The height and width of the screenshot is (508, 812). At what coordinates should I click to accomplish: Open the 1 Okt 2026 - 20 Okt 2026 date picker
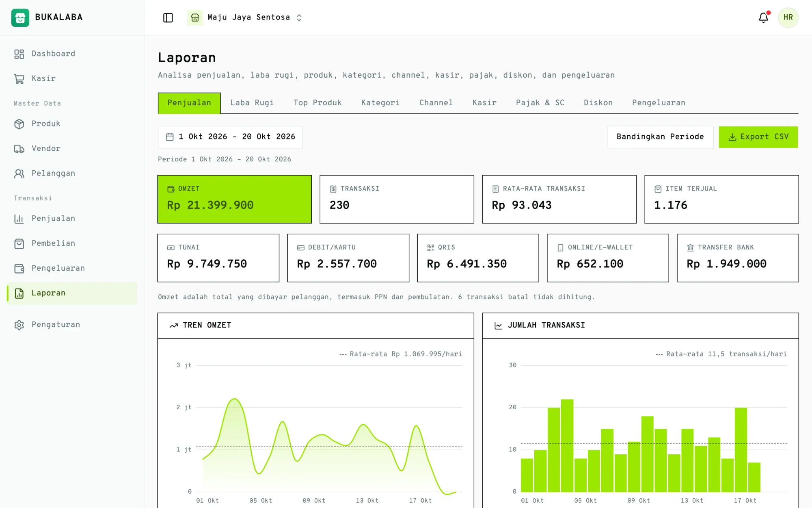click(230, 137)
